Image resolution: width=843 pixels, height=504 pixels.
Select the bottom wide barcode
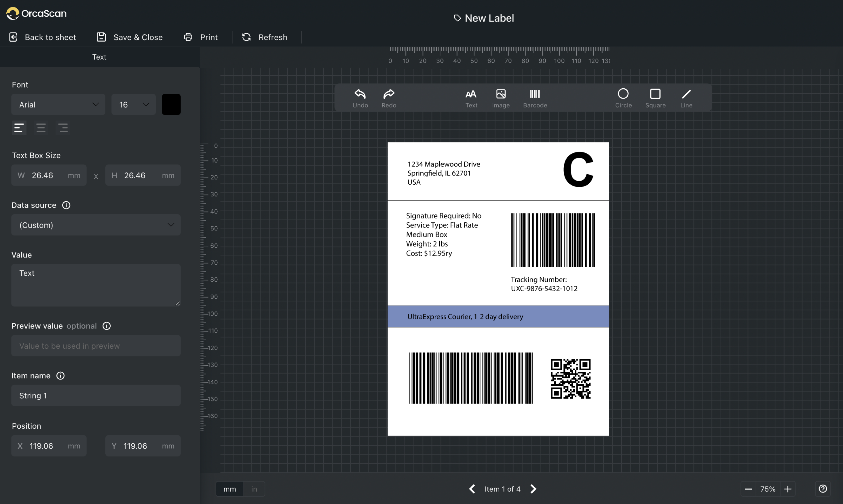coord(470,378)
